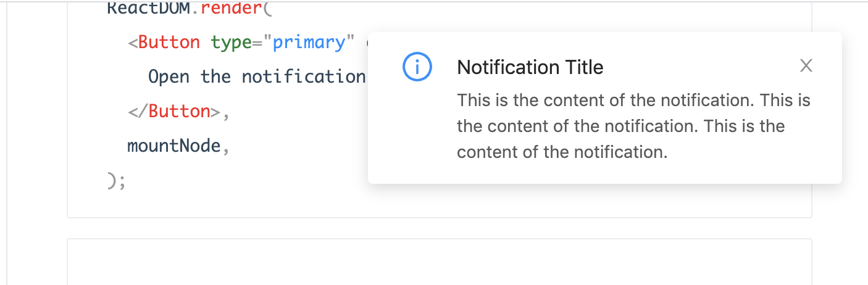Click "Open the notification" text in code

point(257,77)
